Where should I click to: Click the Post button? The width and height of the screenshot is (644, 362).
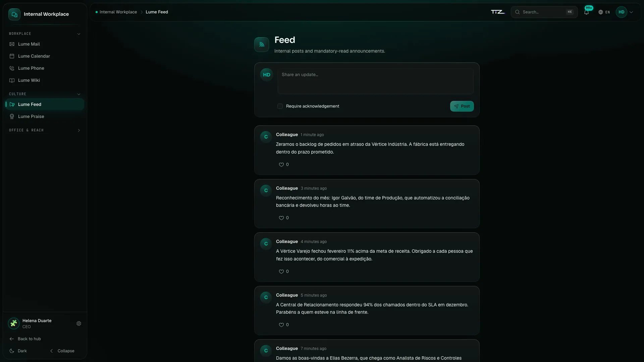click(x=462, y=106)
